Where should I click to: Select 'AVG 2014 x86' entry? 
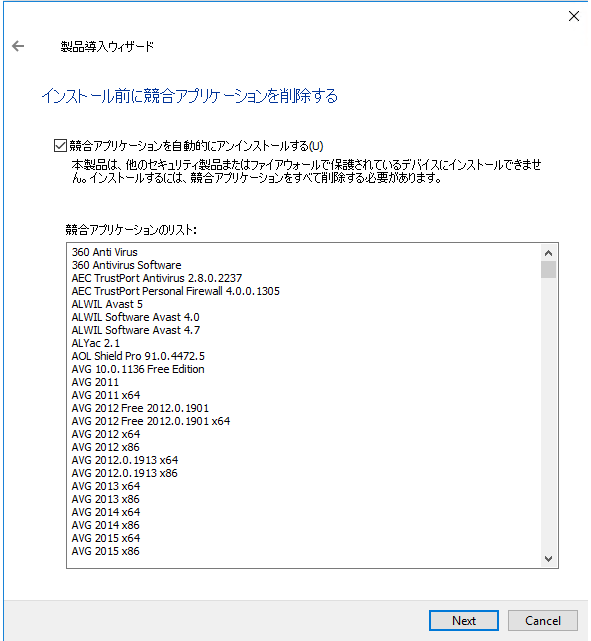click(105, 525)
